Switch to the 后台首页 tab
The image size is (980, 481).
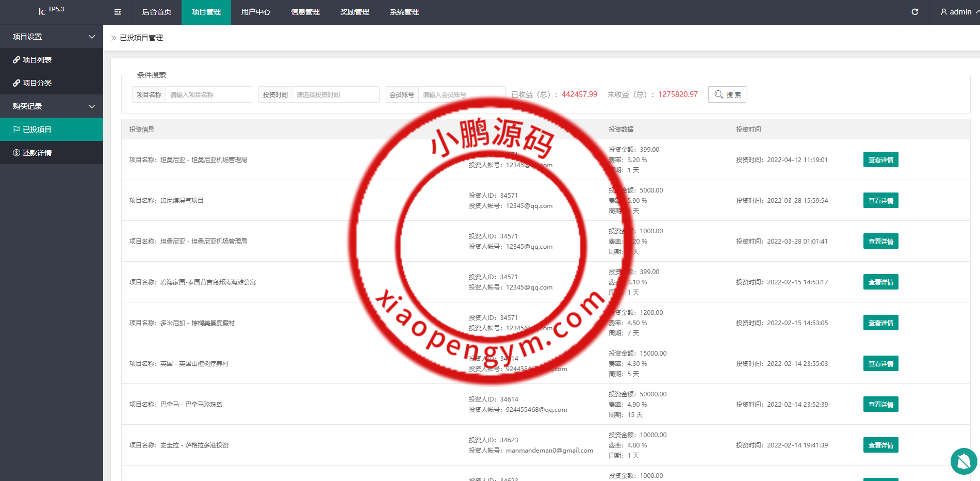[x=156, y=12]
